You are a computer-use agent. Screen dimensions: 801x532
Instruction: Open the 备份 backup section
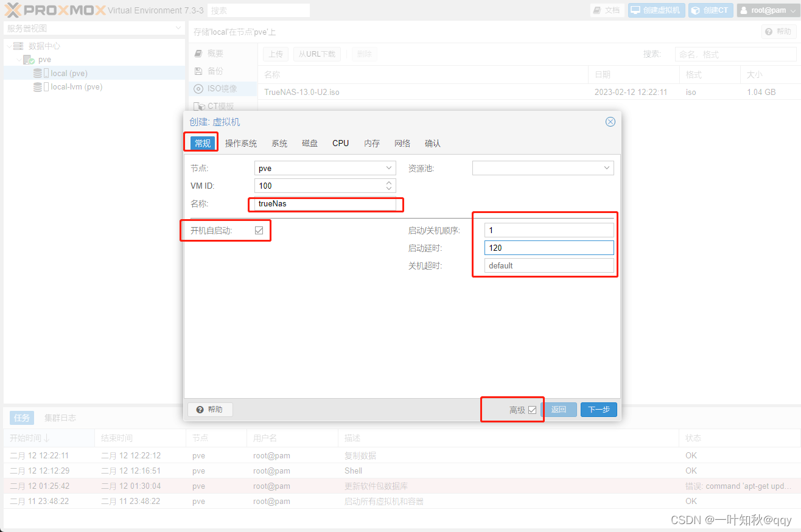coord(223,71)
